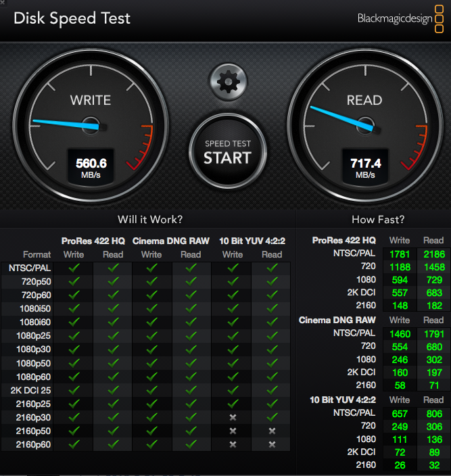Click the Cinema DNG 720 read value 680

click(434, 347)
